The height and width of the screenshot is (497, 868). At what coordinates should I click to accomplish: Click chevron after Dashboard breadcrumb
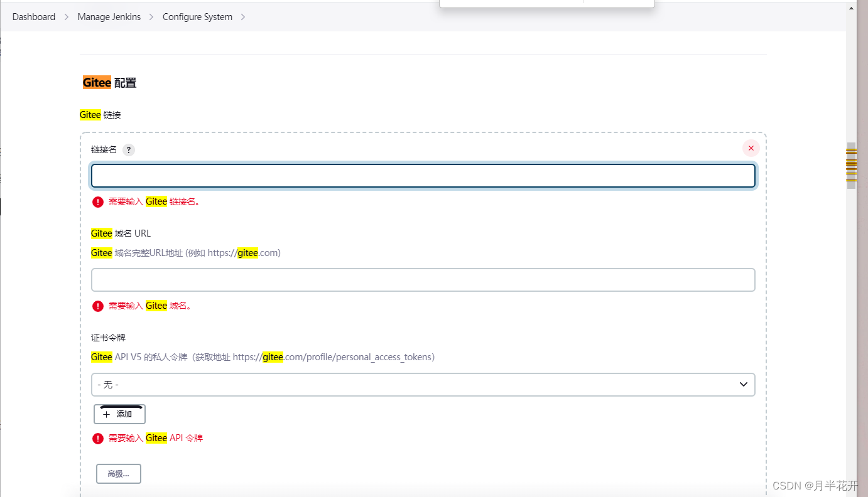coord(67,17)
